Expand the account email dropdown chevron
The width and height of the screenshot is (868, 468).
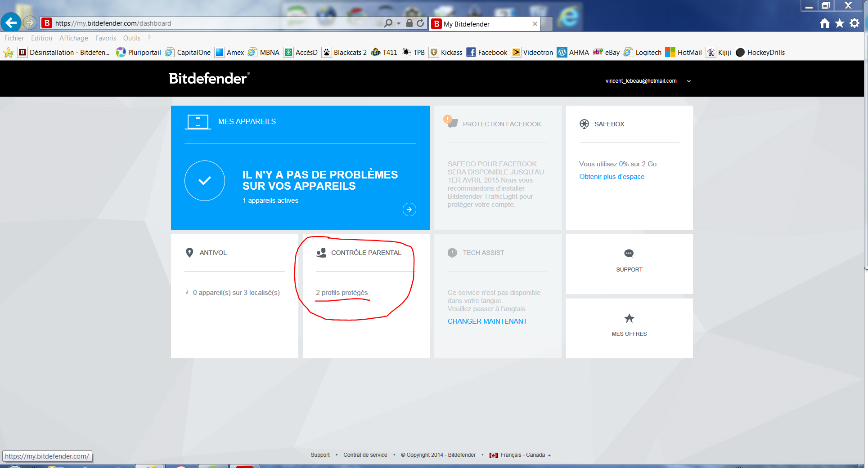[x=688, y=81]
